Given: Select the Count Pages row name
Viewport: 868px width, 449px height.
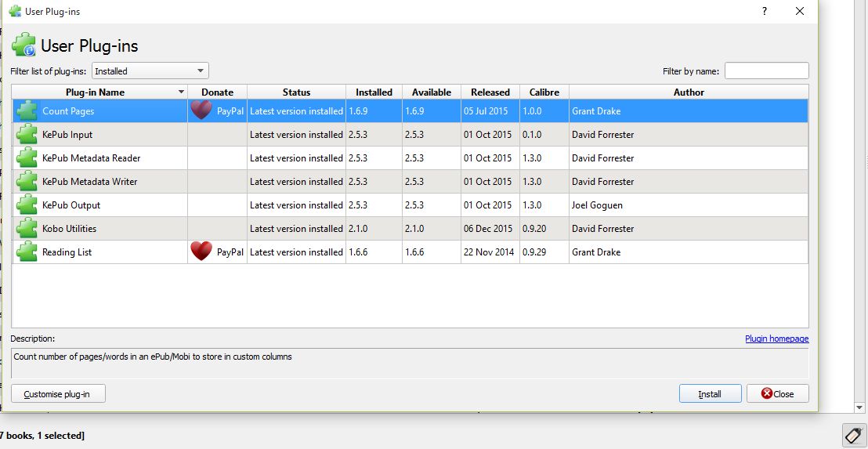Looking at the screenshot, I should coord(68,110).
